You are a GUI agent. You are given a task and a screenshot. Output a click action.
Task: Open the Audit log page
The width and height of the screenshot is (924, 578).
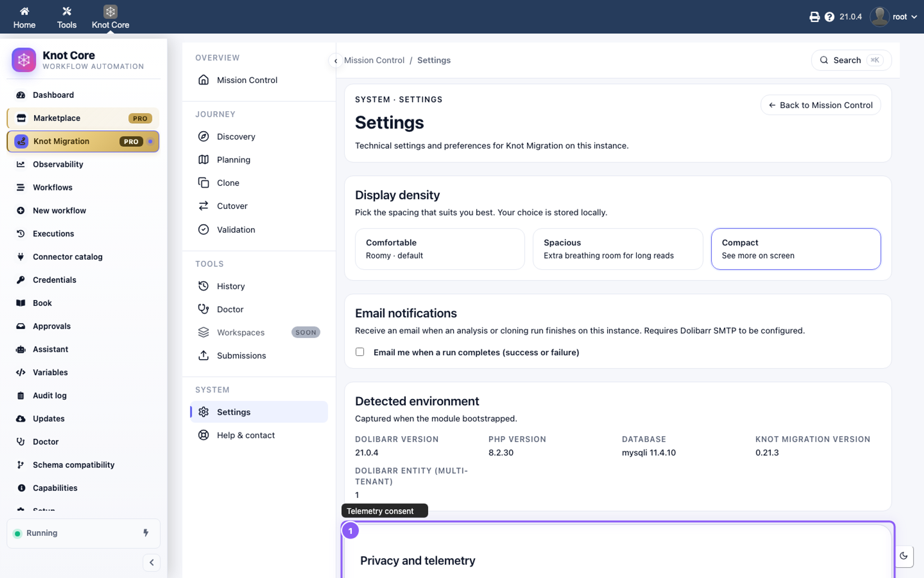tap(83, 395)
